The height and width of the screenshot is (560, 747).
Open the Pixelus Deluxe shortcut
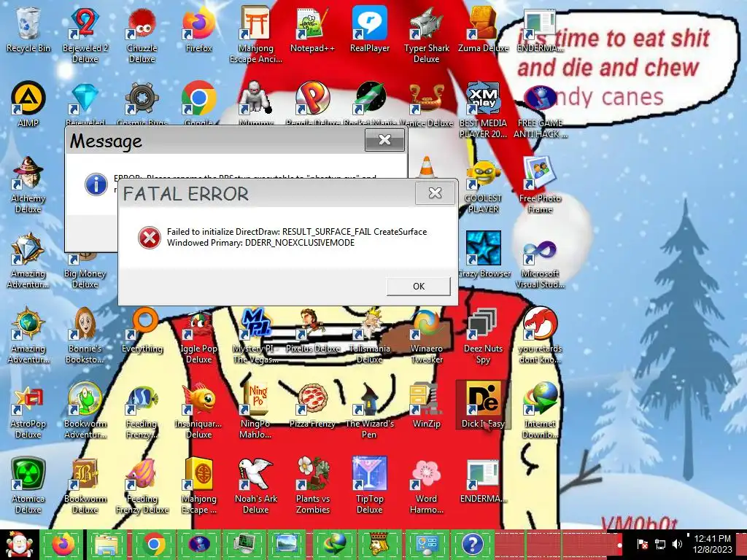(312, 330)
